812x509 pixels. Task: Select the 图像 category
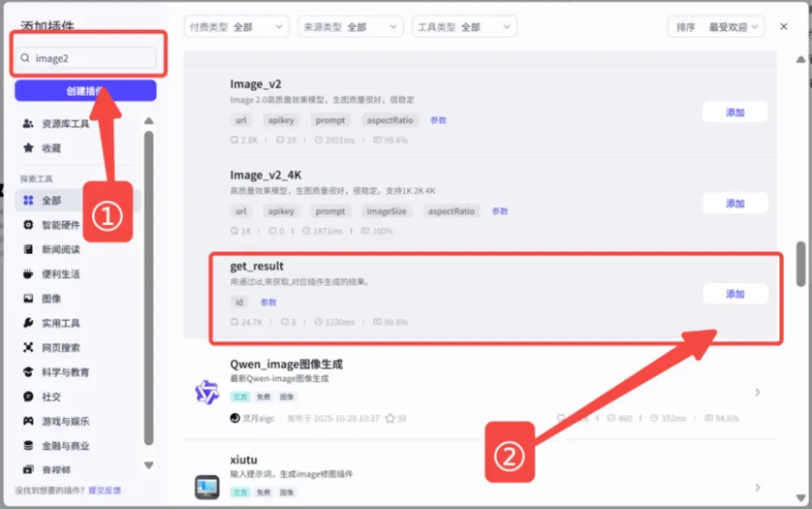pyautogui.click(x=42, y=298)
